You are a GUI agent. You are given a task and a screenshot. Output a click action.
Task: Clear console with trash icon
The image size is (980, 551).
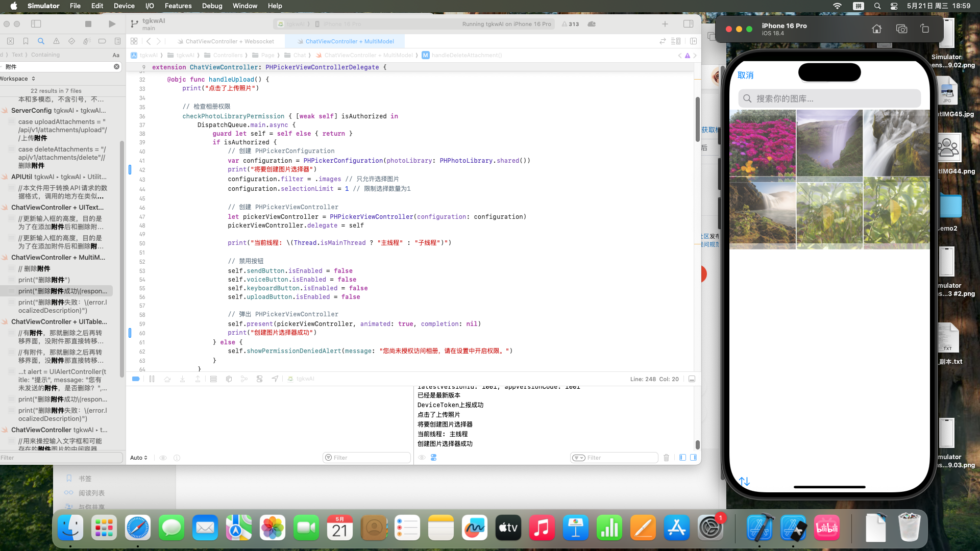point(666,458)
